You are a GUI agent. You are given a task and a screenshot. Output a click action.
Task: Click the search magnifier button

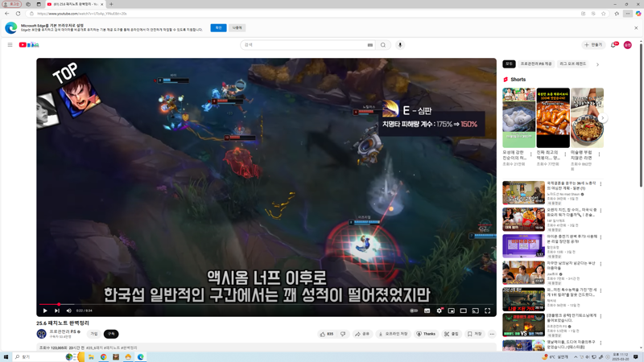tap(383, 45)
